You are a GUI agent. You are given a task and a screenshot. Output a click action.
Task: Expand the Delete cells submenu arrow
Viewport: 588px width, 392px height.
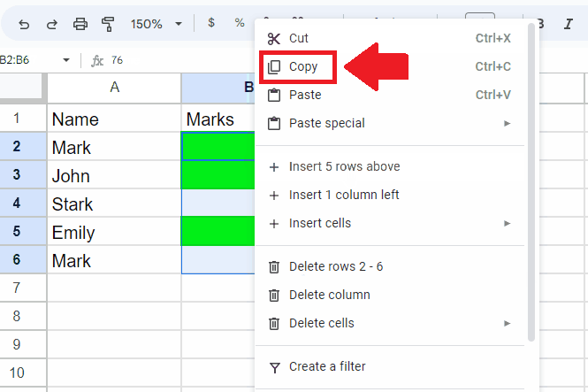[x=507, y=323]
